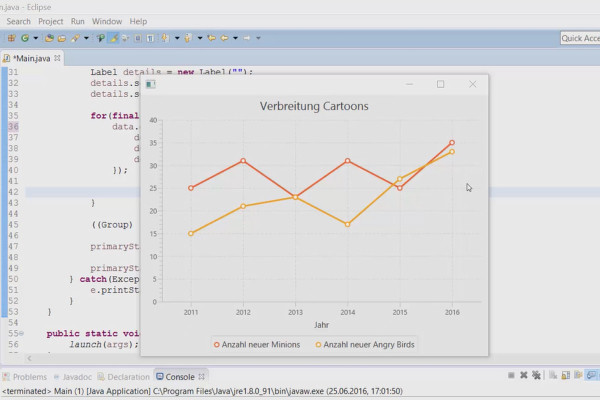Click the Minions data point at 2016
Screen dimensions: 600x400
(452, 142)
